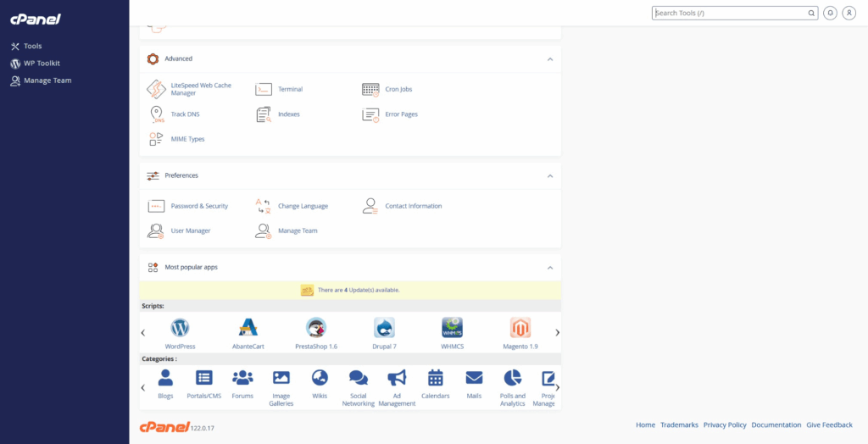Screen dimensions: 868x444
Task: Collapse the Preferences section
Action: coord(549,176)
